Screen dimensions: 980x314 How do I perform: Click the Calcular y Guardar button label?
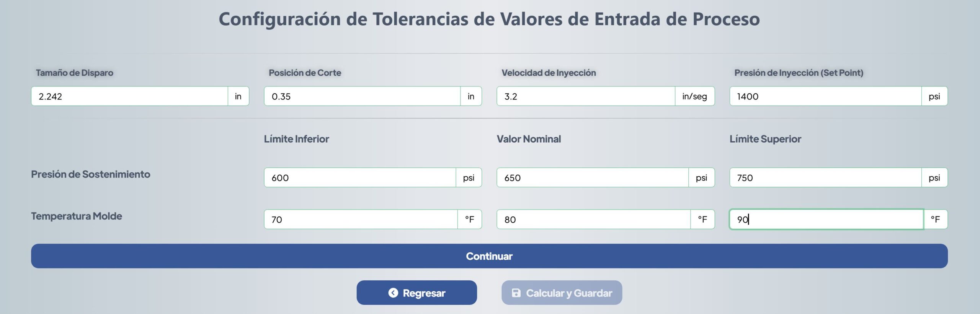tap(569, 293)
